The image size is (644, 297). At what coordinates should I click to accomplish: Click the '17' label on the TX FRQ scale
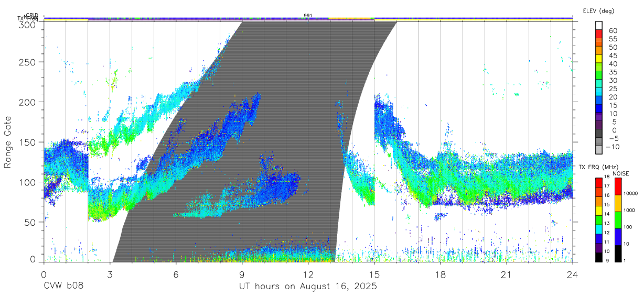coord(606,186)
